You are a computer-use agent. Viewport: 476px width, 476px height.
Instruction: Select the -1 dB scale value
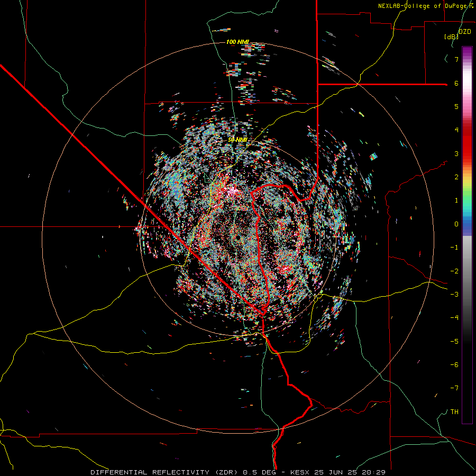tap(454, 248)
